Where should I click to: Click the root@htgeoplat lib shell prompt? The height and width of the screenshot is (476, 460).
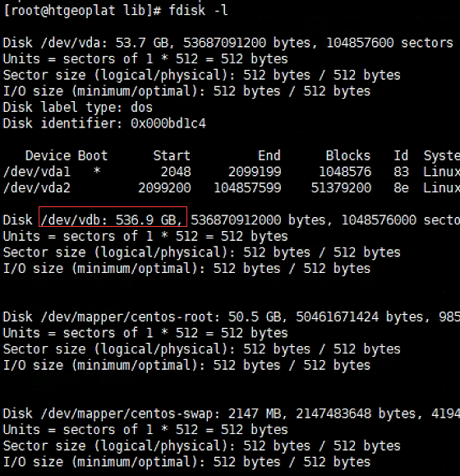click(82, 11)
